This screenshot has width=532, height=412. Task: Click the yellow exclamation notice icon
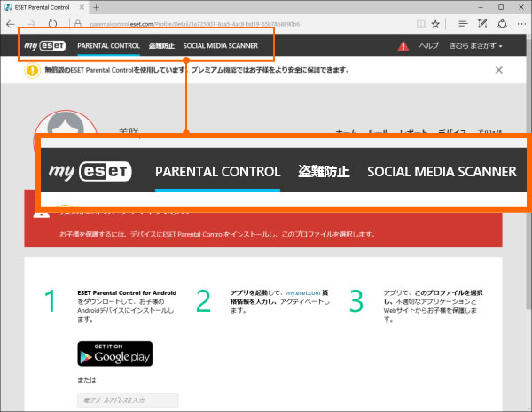click(33, 70)
